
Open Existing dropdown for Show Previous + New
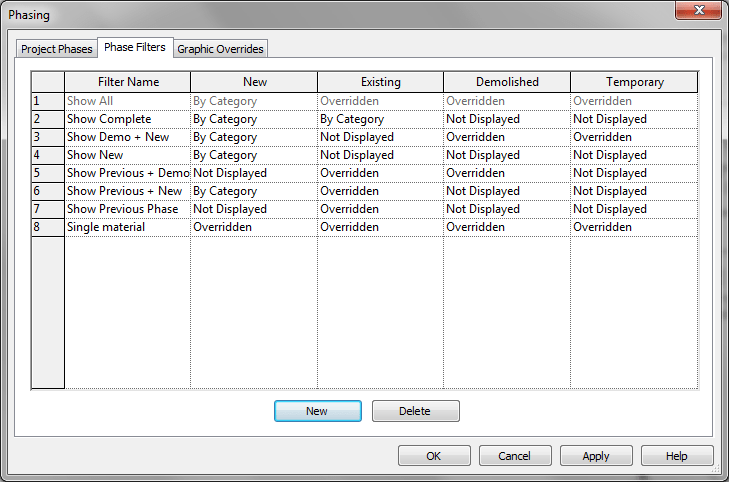380,191
